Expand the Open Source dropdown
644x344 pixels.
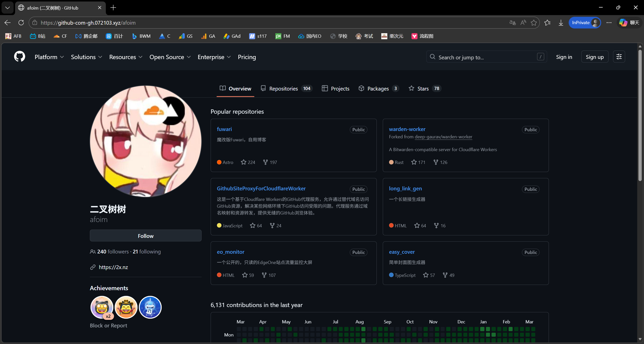pos(170,57)
